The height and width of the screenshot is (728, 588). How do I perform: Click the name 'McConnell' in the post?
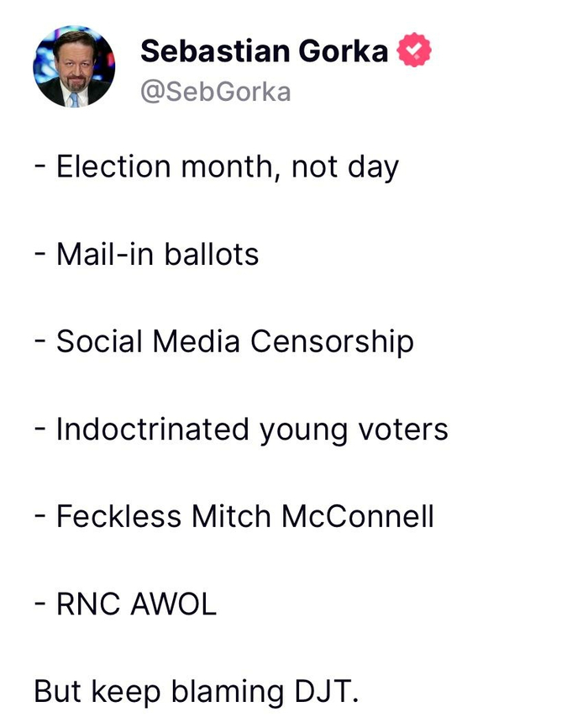357,516
